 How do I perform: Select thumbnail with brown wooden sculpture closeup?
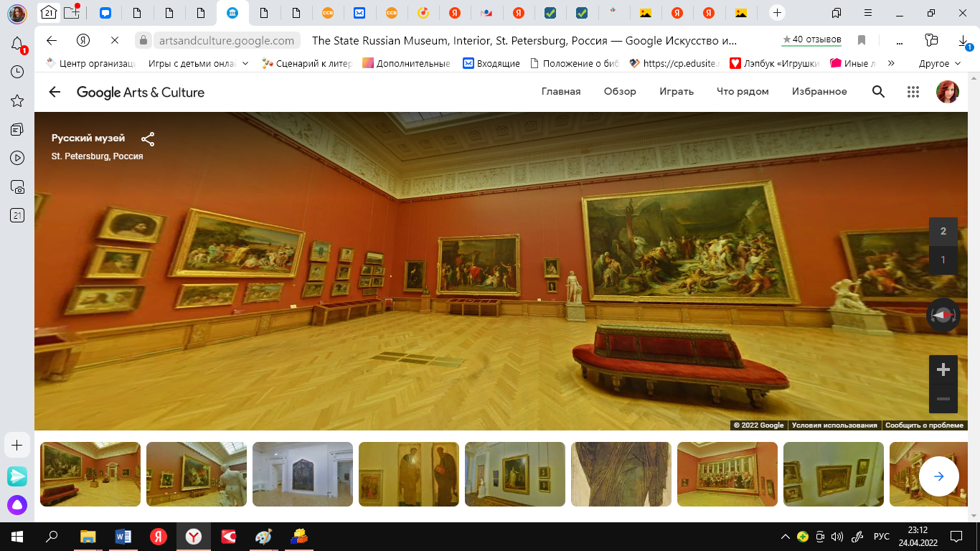[x=621, y=474]
